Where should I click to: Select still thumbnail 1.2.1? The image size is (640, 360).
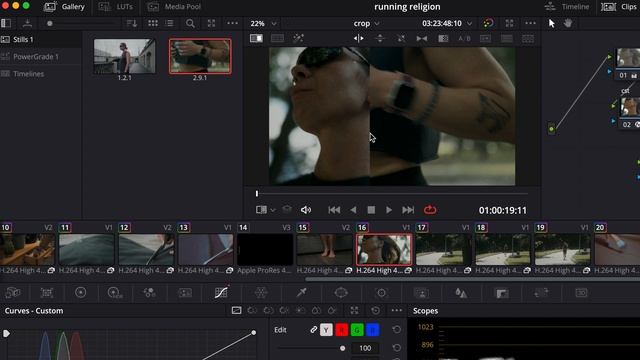pyautogui.click(x=124, y=56)
